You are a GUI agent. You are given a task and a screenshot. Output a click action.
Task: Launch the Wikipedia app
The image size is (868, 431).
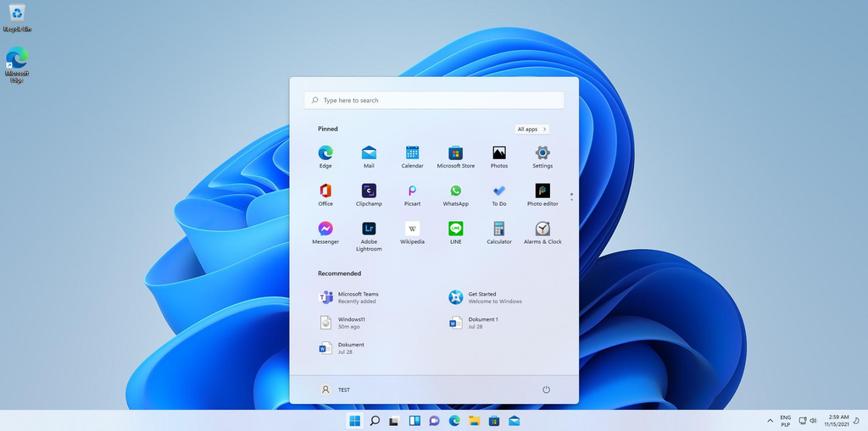coord(413,233)
